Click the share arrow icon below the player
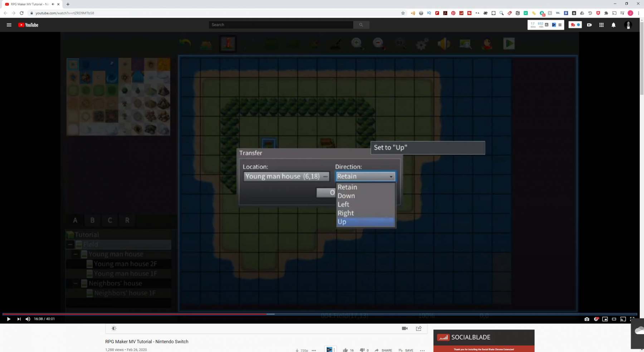This screenshot has width=644, height=352. (x=419, y=328)
